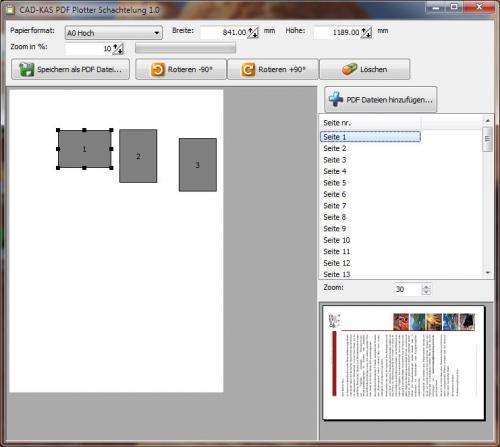Click the Höhe height stepper arrows
The height and width of the screenshot is (447, 500).
[x=366, y=32]
